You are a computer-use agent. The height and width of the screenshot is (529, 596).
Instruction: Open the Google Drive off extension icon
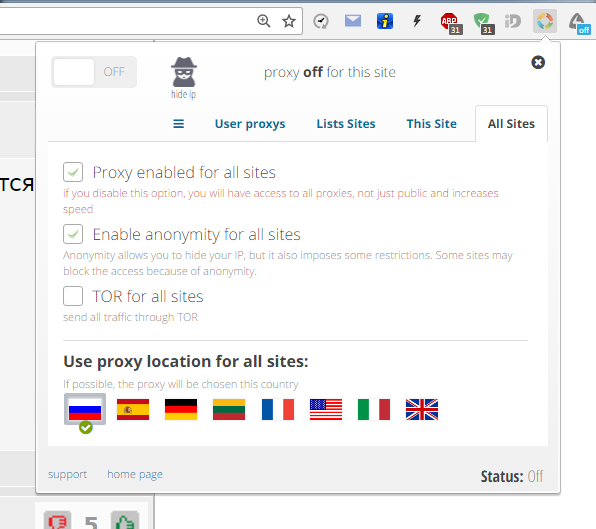coord(579,23)
